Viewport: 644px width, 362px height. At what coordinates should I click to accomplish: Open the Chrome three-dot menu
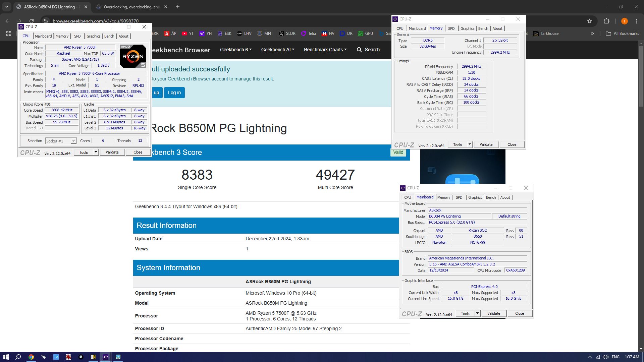(637, 21)
